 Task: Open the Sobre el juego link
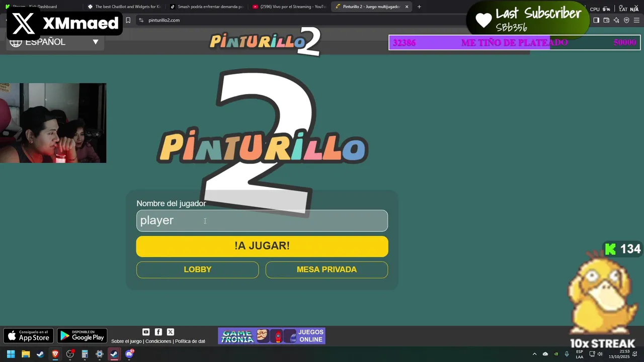click(127, 341)
